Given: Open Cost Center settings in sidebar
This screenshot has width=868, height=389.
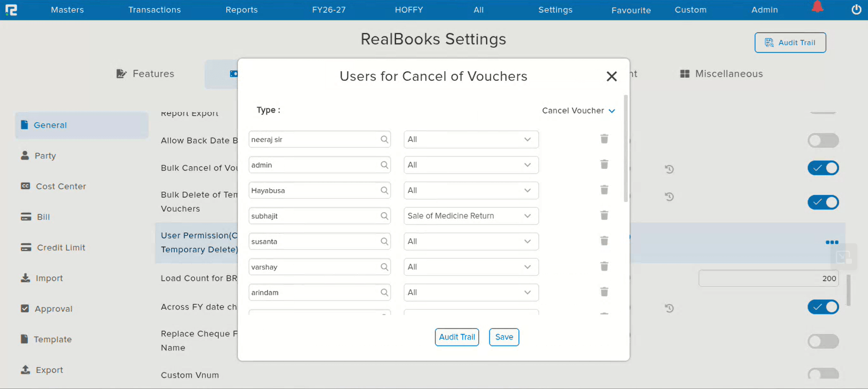Looking at the screenshot, I should click(53, 186).
